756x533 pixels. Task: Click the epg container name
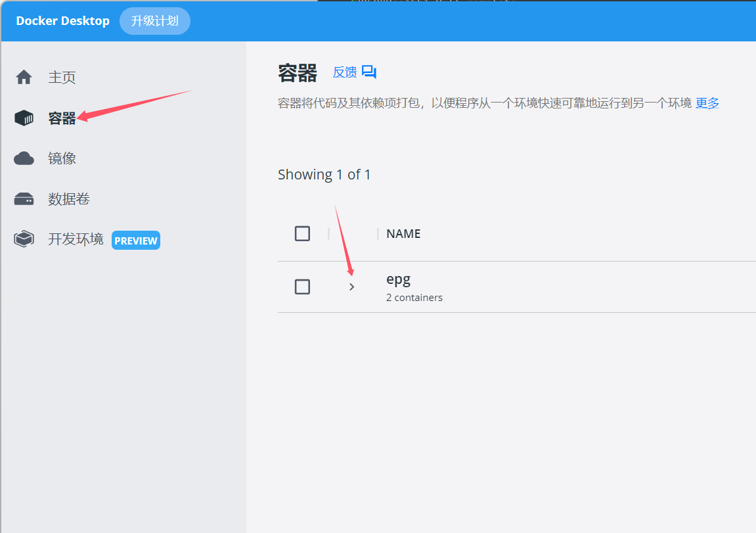tap(398, 280)
